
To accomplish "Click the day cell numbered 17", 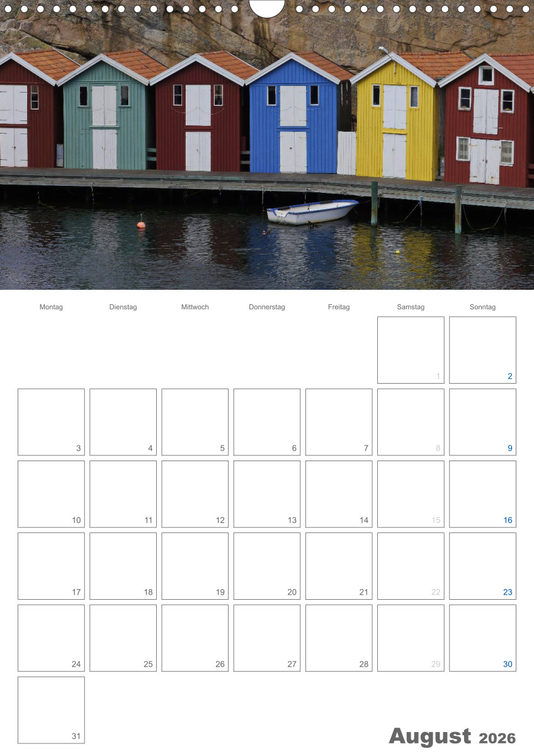I will (x=51, y=566).
